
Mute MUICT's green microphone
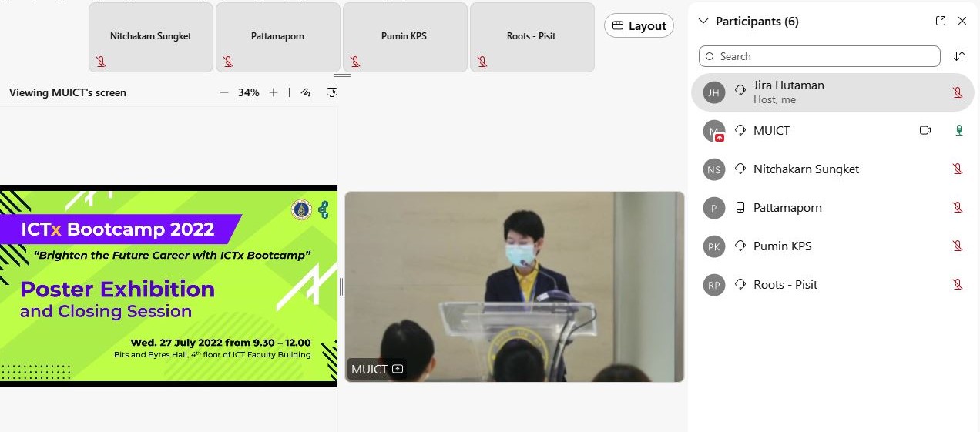(x=958, y=131)
